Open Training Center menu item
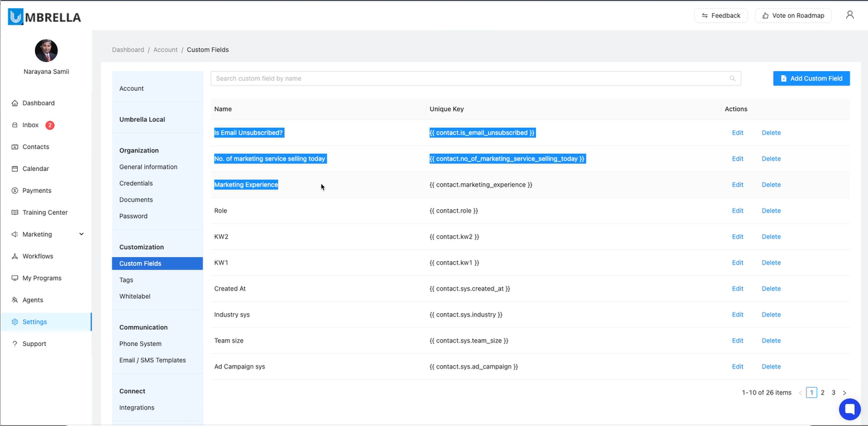The image size is (868, 426). coord(45,213)
